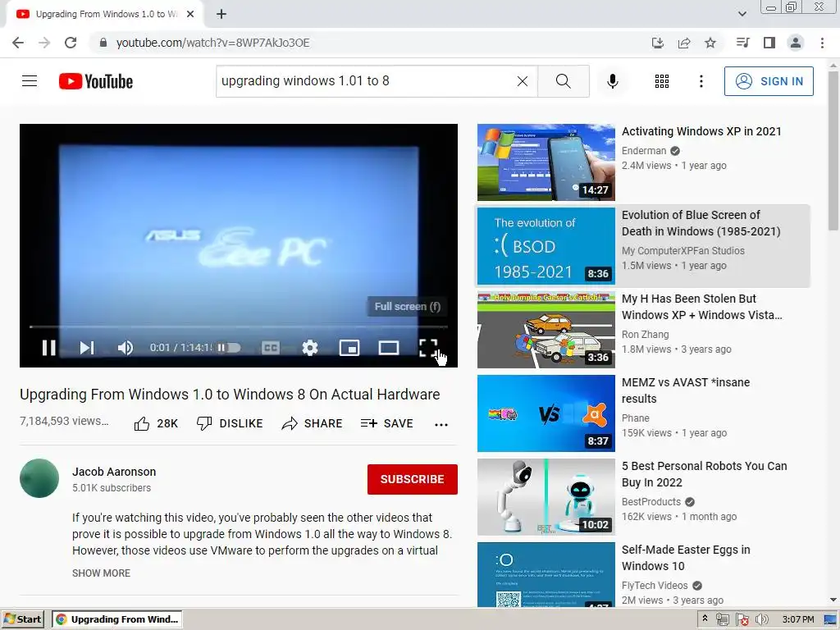Click the video progress bar
Image resolution: width=840 pixels, height=630 pixels.
click(x=239, y=326)
